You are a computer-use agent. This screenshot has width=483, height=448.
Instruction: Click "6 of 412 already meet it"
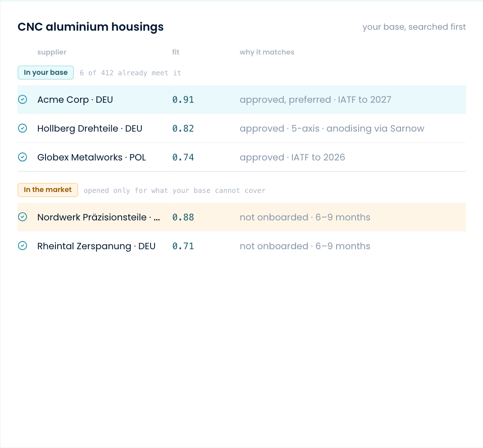coord(130,73)
